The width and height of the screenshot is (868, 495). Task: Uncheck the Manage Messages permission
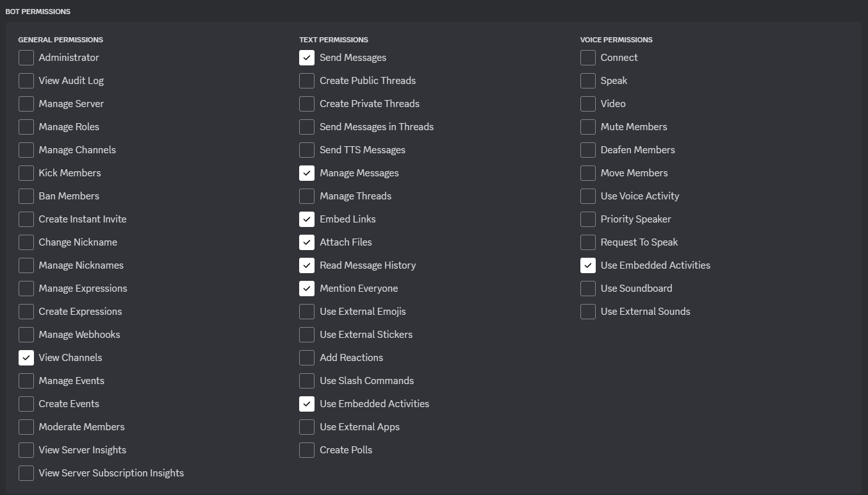pyautogui.click(x=306, y=172)
